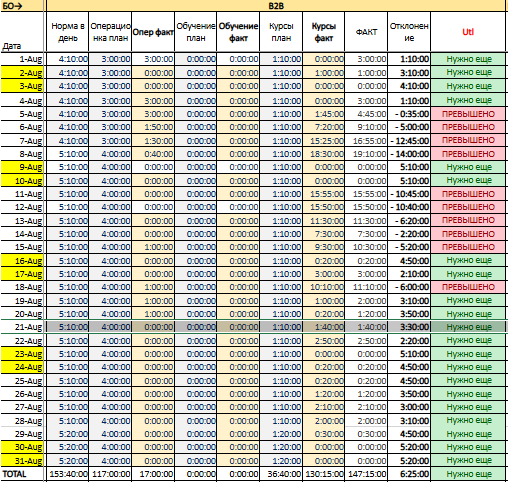Select the Курсы план column header
Viewport: 508px width, 482px height.
pos(281,32)
